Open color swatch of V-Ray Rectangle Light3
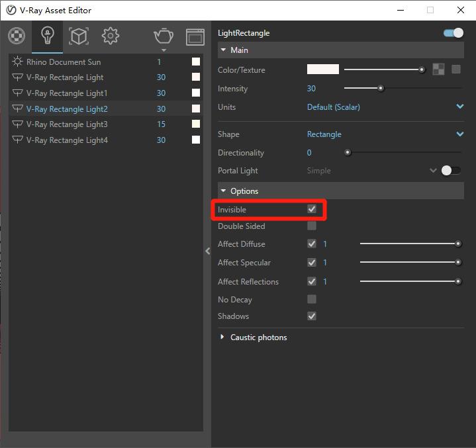The width and height of the screenshot is (476, 448). (196, 124)
